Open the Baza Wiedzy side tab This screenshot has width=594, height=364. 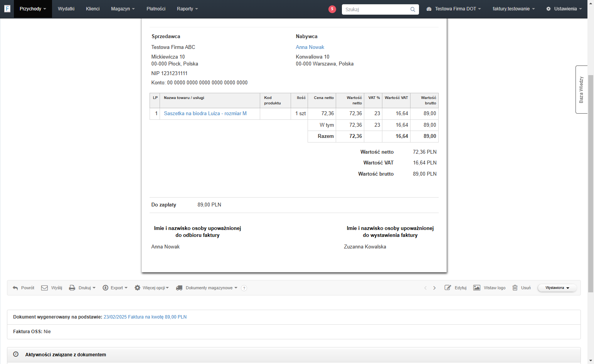(581, 89)
